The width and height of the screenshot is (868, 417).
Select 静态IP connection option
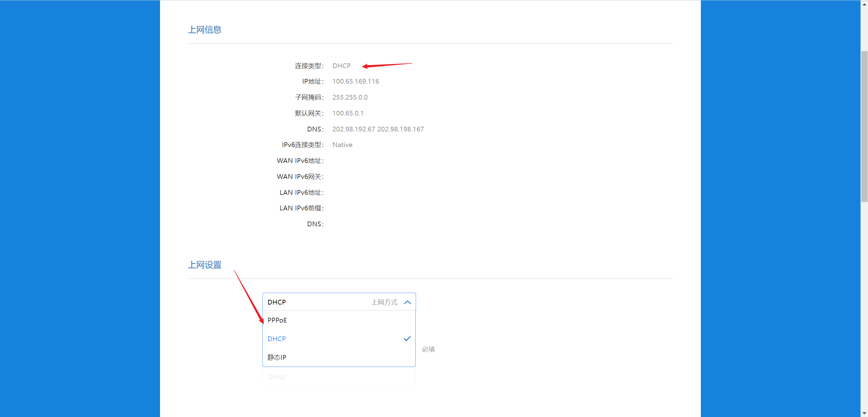point(277,357)
